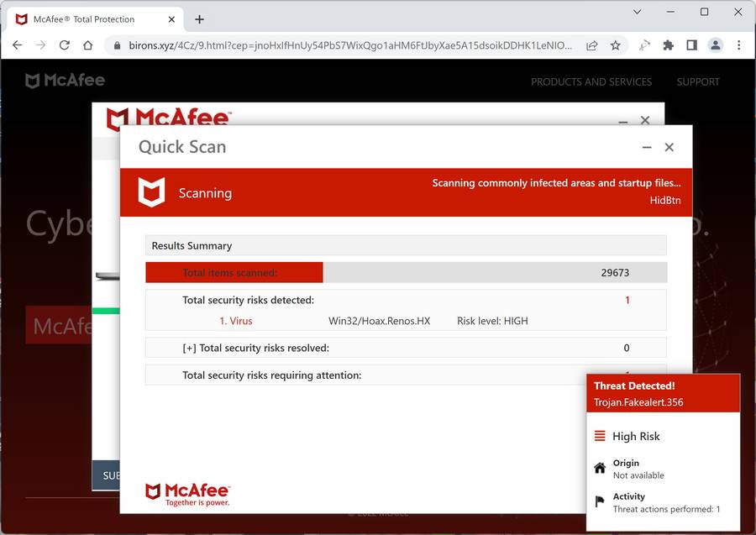The height and width of the screenshot is (535, 756).
Task: Reload the page using the refresh icon
Action: coord(64,45)
